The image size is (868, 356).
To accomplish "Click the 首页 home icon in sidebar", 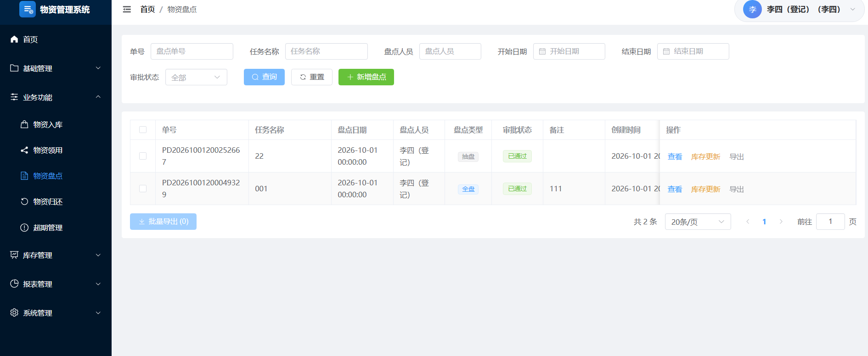I will (x=14, y=39).
